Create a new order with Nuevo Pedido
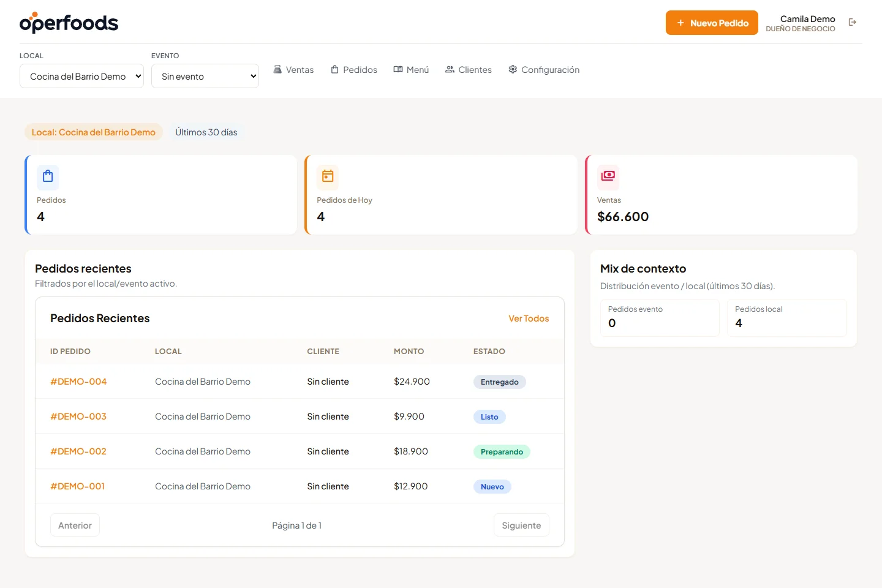This screenshot has height=588, width=882. click(712, 23)
